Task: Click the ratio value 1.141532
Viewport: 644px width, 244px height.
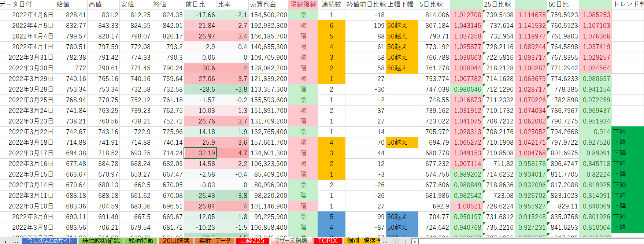Action: pyautogui.click(x=531, y=26)
